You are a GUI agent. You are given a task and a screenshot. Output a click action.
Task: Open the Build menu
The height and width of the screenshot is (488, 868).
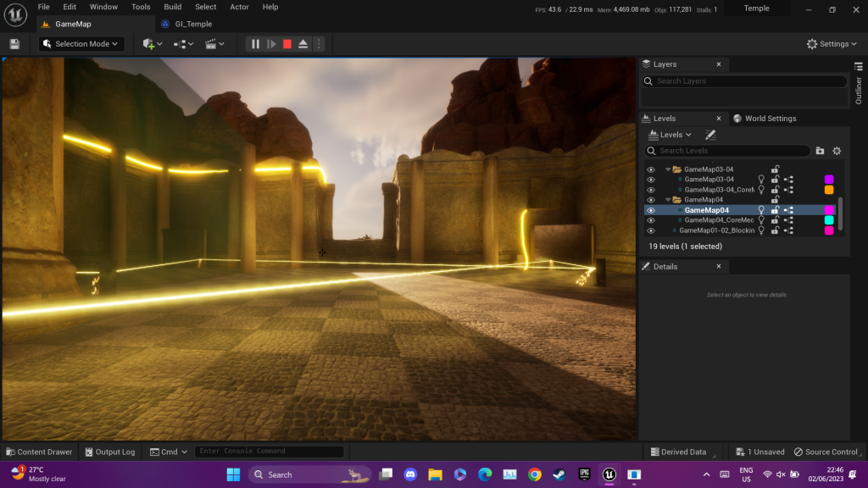[172, 7]
